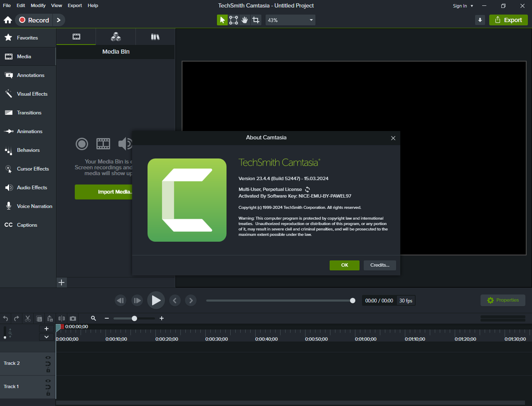Click the Redo arrow in timeline toolbar
Screen dimensions: 532x406
[x=16, y=318]
